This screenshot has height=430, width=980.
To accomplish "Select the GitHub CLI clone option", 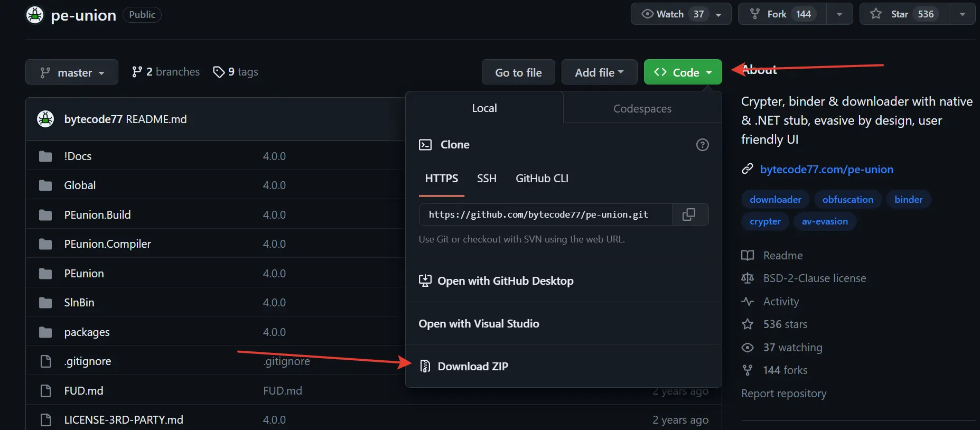I will click(x=542, y=179).
